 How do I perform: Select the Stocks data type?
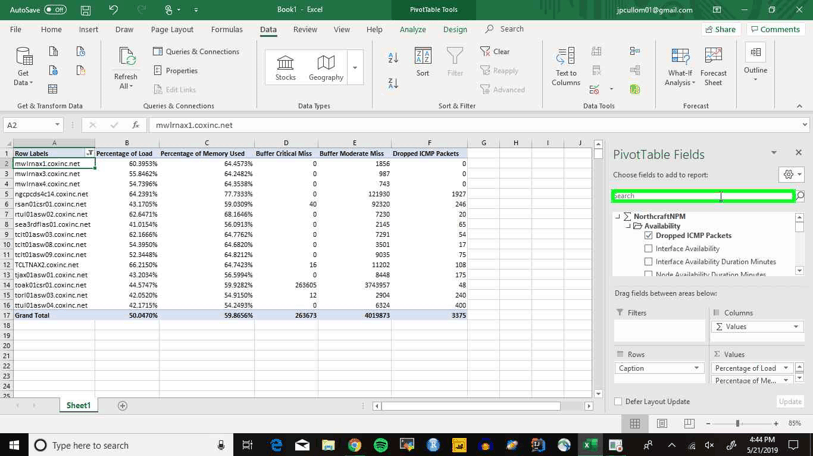tap(285, 68)
